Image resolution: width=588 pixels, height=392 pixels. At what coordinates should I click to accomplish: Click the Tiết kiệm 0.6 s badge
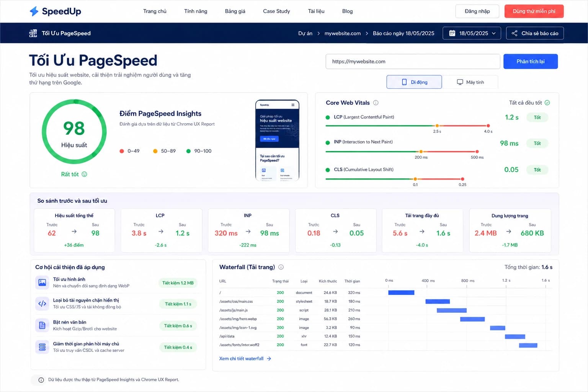(178, 326)
